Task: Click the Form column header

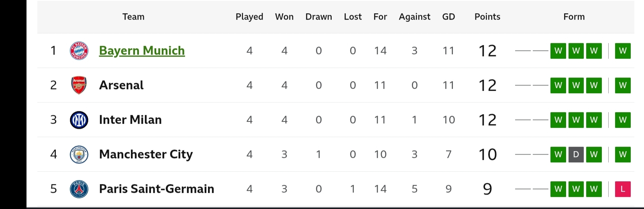Action: [x=574, y=17]
